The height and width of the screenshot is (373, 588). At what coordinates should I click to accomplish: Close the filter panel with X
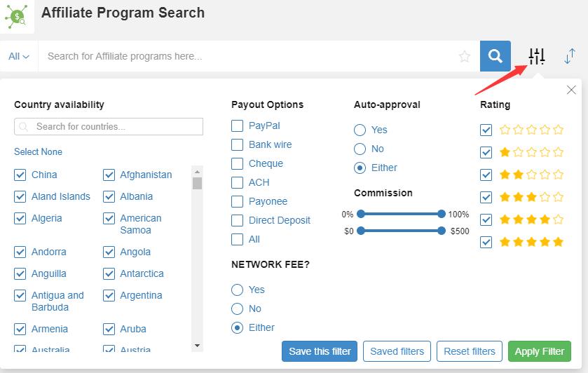(571, 90)
